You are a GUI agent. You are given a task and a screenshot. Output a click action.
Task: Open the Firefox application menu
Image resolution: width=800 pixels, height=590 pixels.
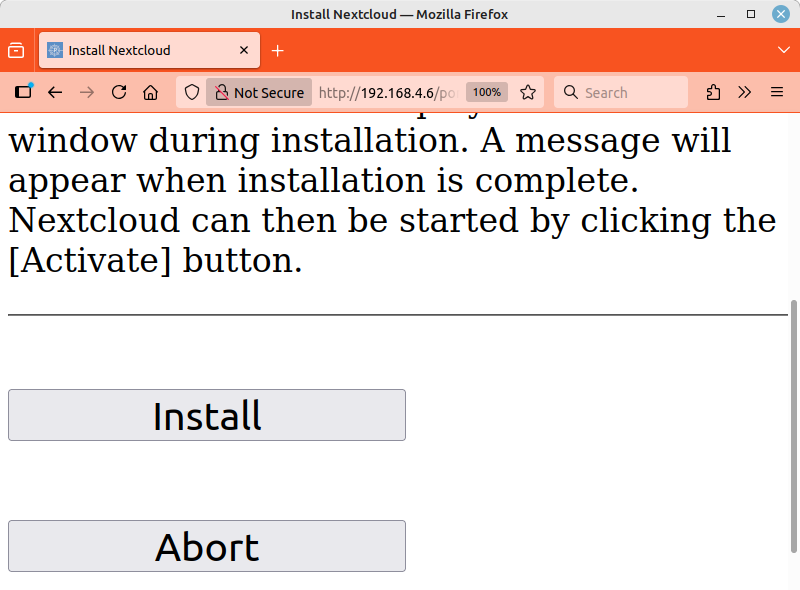tap(777, 92)
